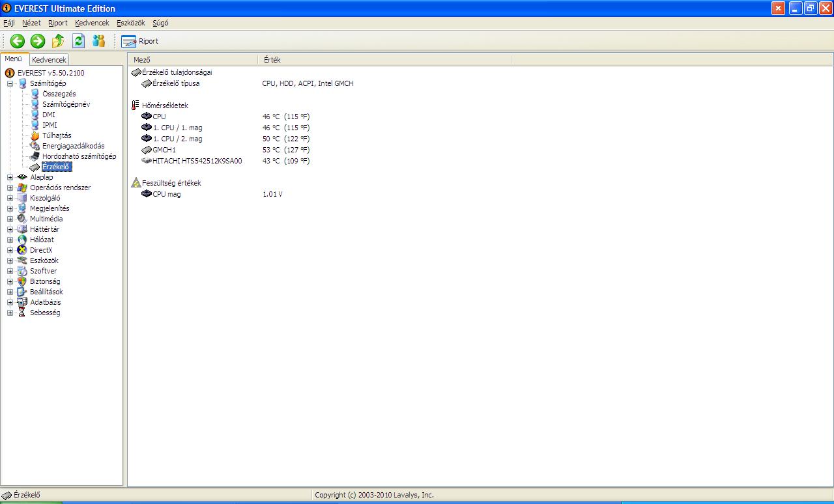Click the DirectX X icon
Image resolution: width=834 pixels, height=504 pixels.
22,250
